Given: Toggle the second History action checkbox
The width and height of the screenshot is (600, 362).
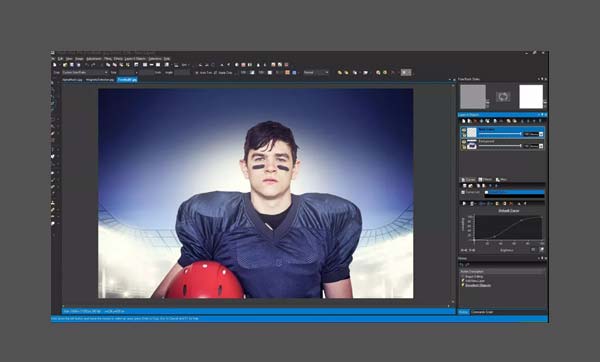Looking at the screenshot, I should (x=463, y=280).
